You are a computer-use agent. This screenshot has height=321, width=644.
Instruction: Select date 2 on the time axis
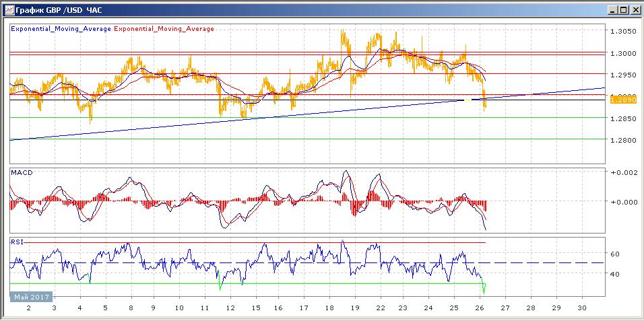tap(29, 308)
